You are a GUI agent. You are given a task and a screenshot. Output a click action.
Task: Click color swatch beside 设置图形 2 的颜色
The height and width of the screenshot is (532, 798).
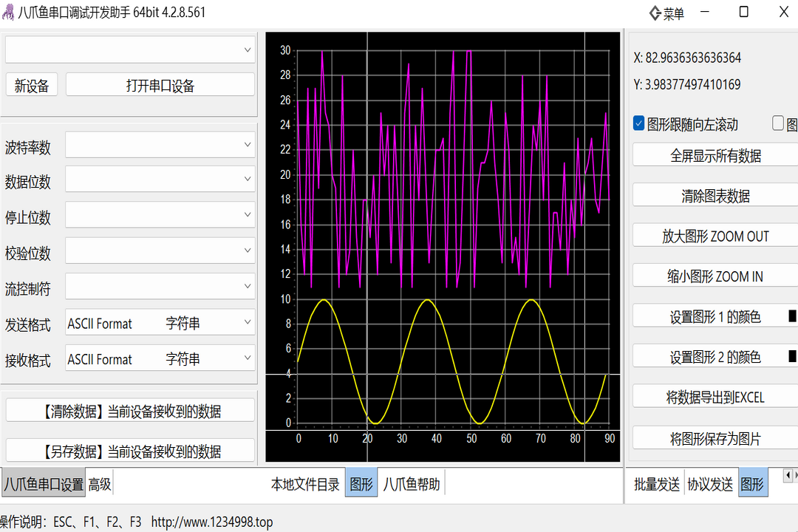pos(792,357)
